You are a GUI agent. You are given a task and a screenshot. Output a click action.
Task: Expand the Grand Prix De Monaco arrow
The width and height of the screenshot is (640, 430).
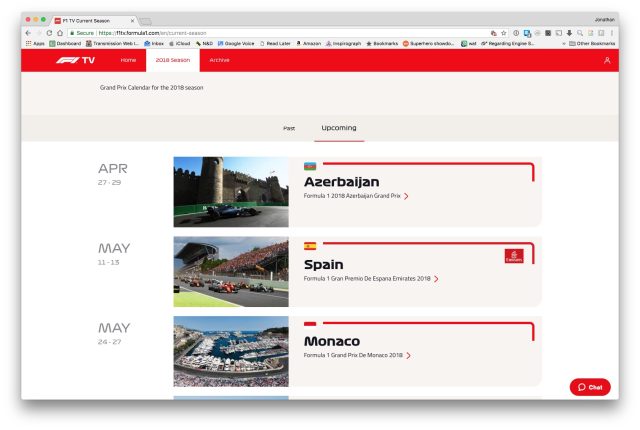(407, 355)
